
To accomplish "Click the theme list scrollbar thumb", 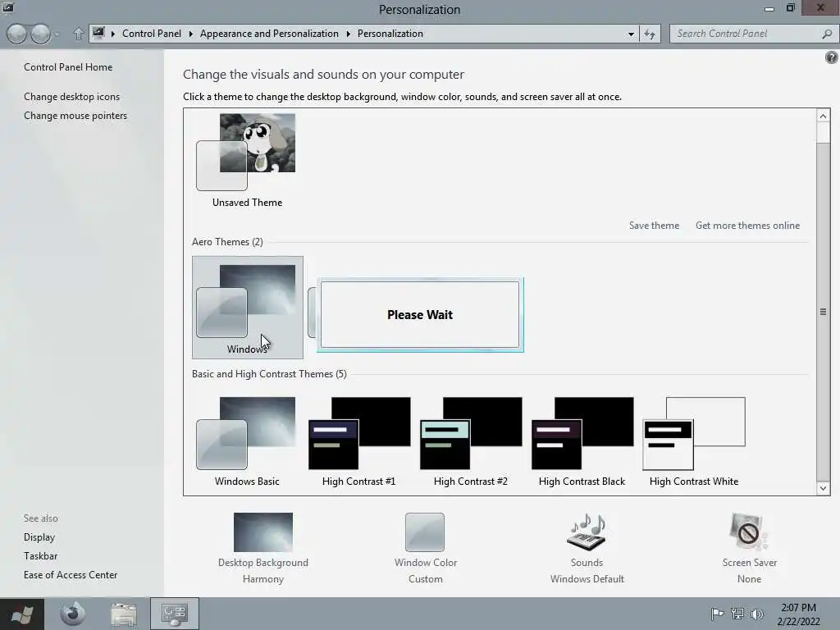I will [824, 312].
